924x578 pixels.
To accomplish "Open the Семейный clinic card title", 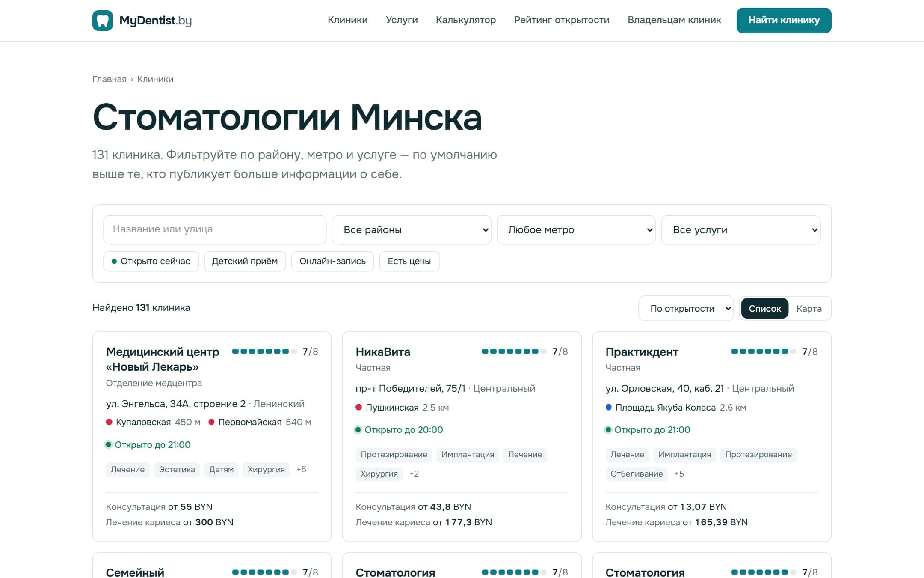I will [x=135, y=572].
